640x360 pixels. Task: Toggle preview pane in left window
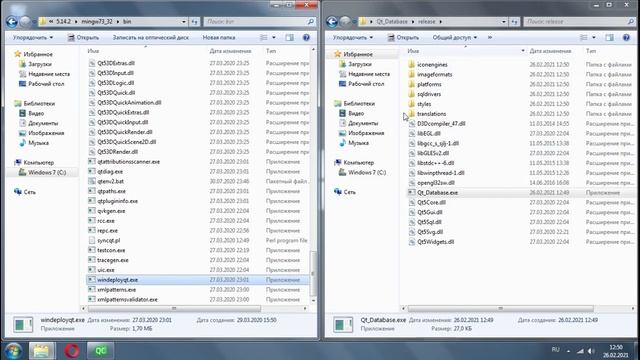(289, 38)
